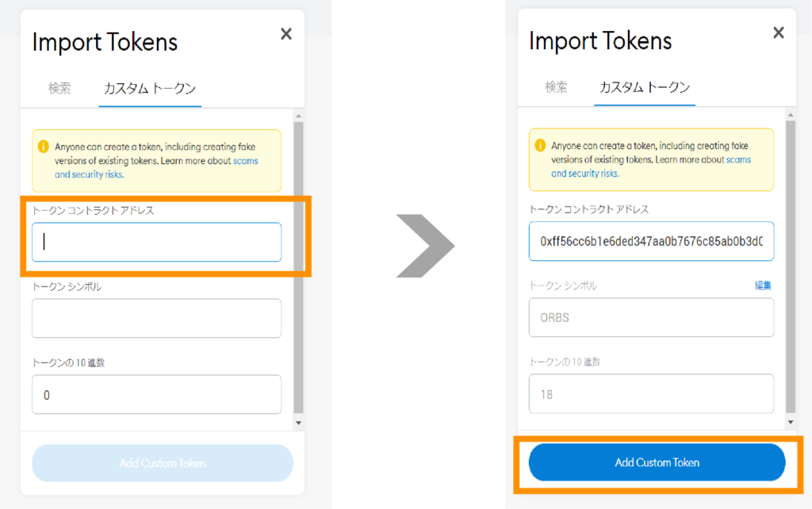The height and width of the screenshot is (509, 812).
Task: Select カスタム トークン tab in left panel
Action: coord(150,89)
